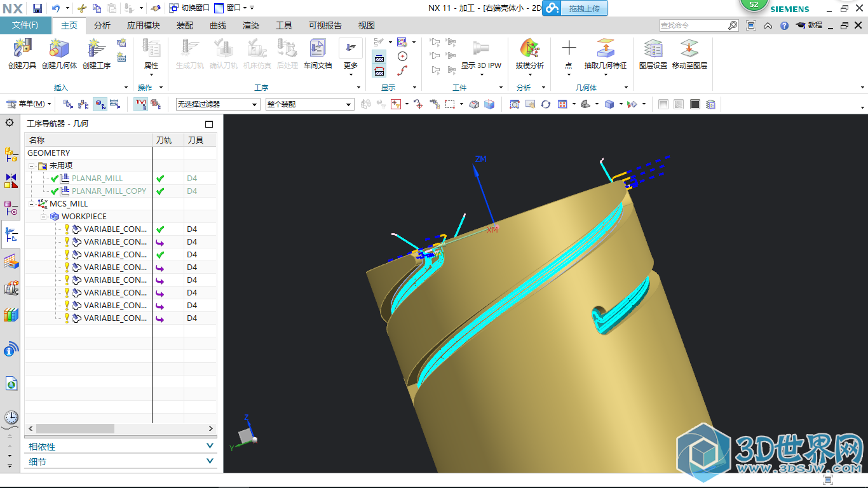Toggle Program Order View button

pos(67,104)
